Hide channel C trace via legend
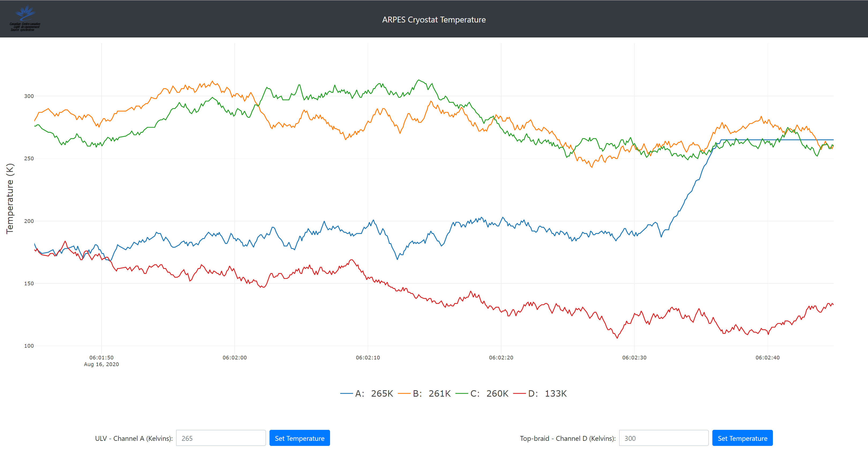The width and height of the screenshot is (868, 474). tap(489, 393)
